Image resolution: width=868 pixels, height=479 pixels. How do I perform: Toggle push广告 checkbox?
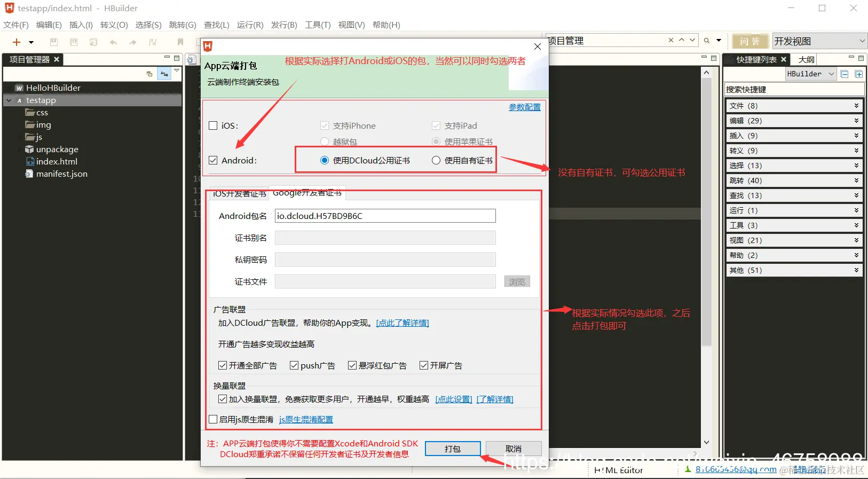294,365
